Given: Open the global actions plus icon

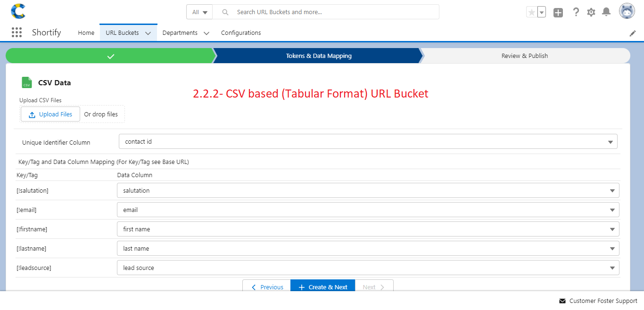Looking at the screenshot, I should point(558,12).
